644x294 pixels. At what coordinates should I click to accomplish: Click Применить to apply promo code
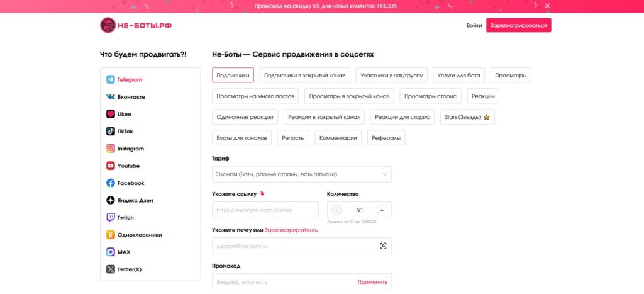pyautogui.click(x=372, y=282)
